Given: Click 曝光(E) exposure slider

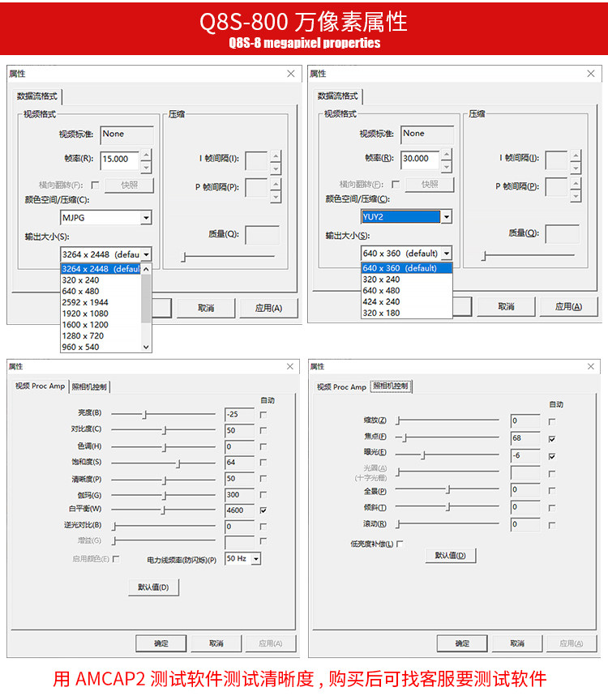Looking at the screenshot, I should 447,455.
